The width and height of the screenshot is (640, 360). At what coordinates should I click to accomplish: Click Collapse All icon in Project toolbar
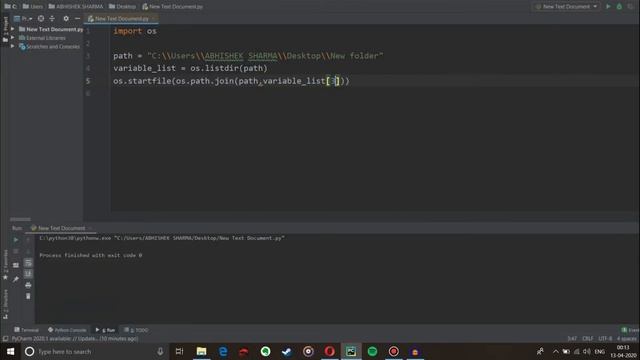[x=52, y=18]
